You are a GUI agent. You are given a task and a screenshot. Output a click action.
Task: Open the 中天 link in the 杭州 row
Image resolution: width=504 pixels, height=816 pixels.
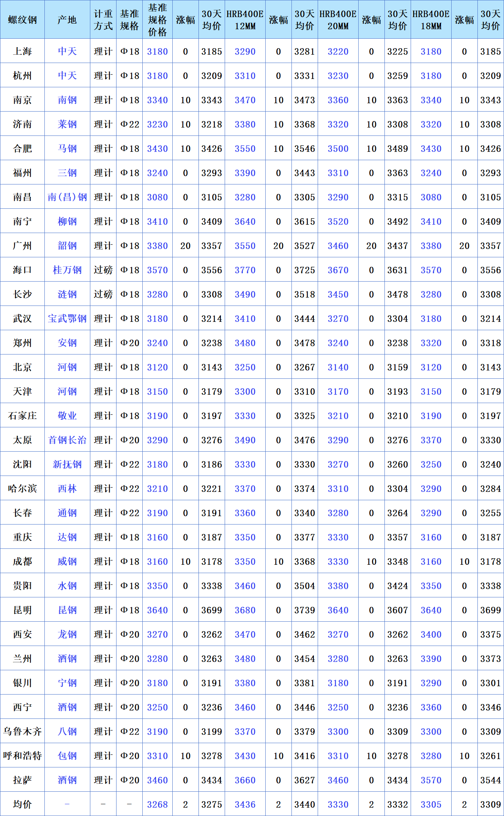click(x=67, y=76)
